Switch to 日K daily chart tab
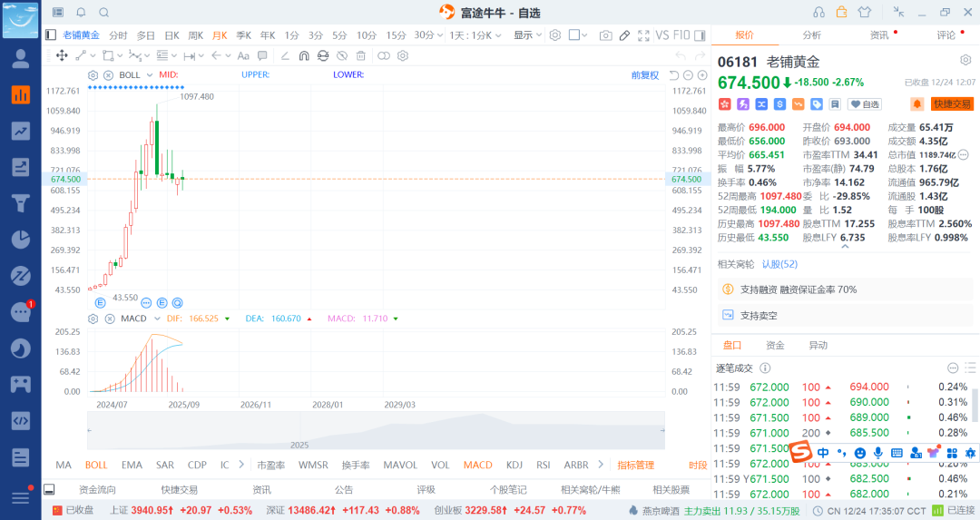The image size is (980, 520). 171,35
